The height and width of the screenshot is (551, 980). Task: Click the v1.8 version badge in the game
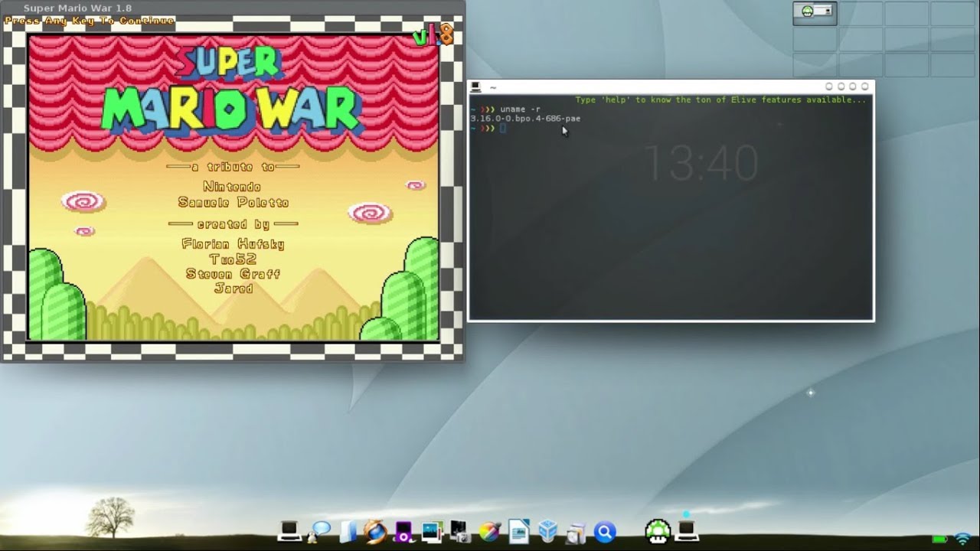[433, 35]
